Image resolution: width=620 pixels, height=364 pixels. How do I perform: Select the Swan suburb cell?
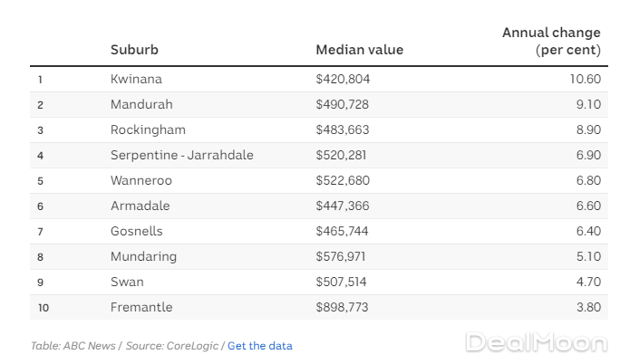[x=125, y=282]
